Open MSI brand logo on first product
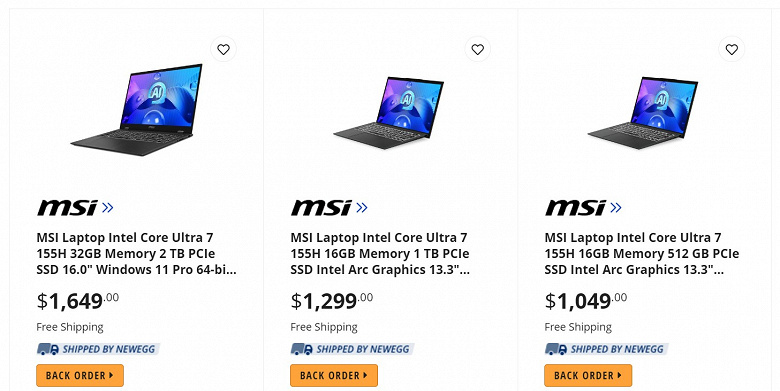780x391 pixels. click(67, 207)
